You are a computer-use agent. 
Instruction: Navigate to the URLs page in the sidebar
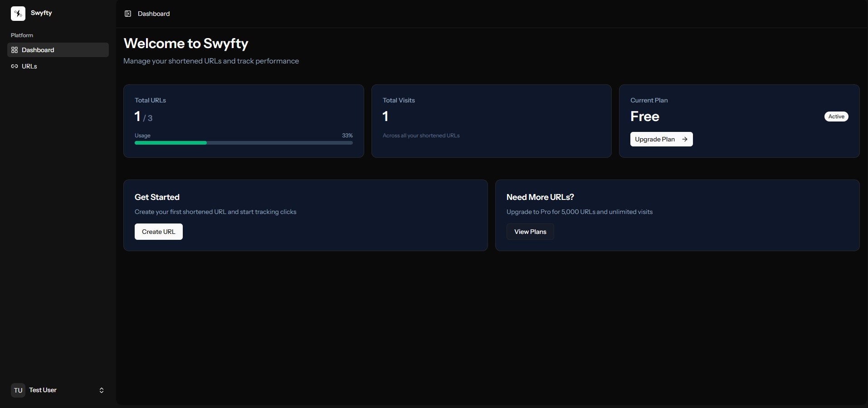pos(29,66)
